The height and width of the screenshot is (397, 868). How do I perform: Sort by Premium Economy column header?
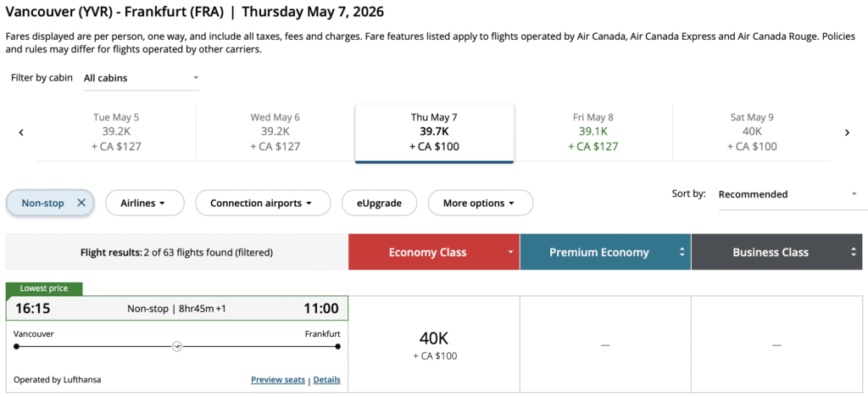605,252
